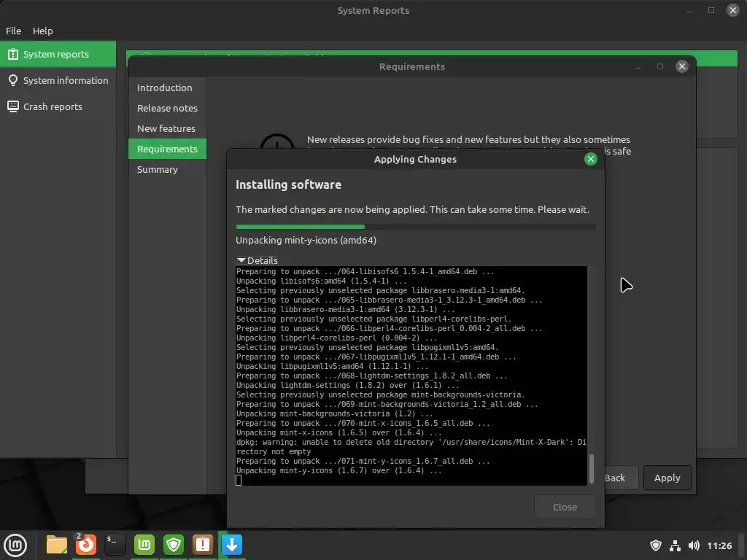Collapse the Details expander

[258, 260]
